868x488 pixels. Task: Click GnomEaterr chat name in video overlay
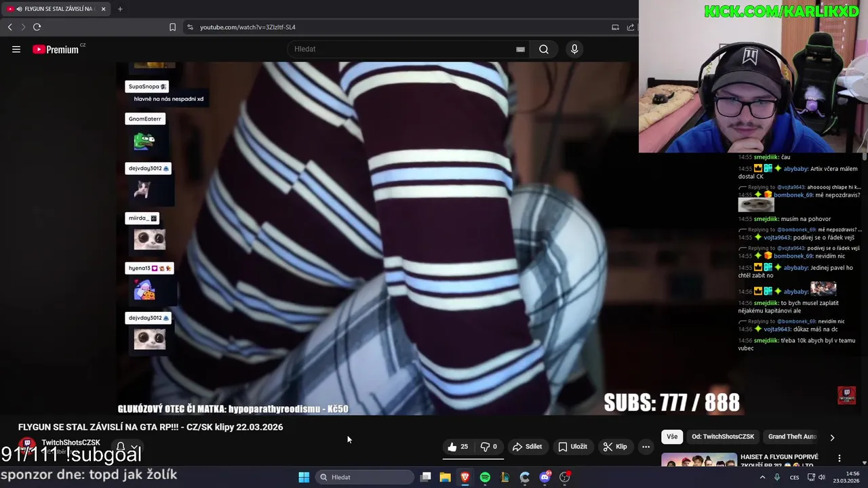[145, 119]
